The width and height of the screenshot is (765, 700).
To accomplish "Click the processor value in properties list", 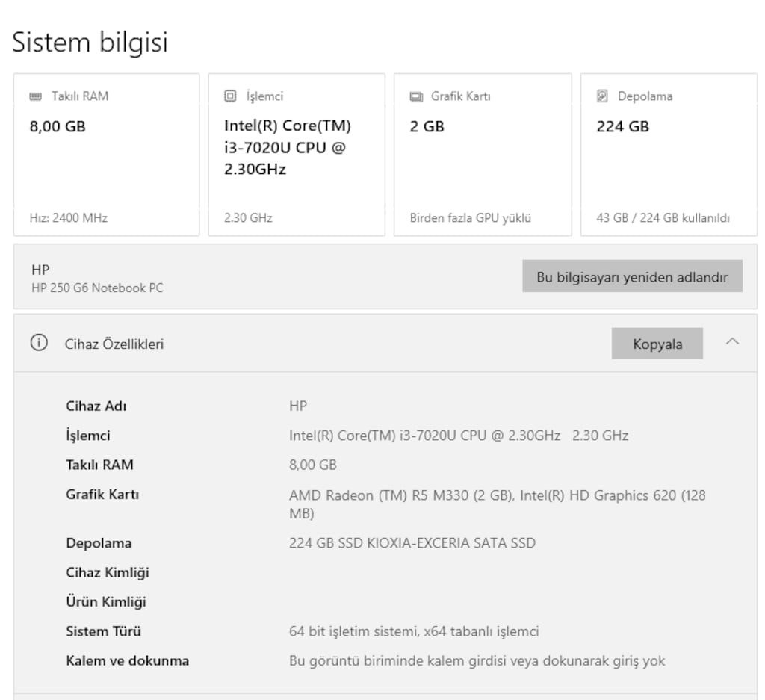I will click(458, 435).
